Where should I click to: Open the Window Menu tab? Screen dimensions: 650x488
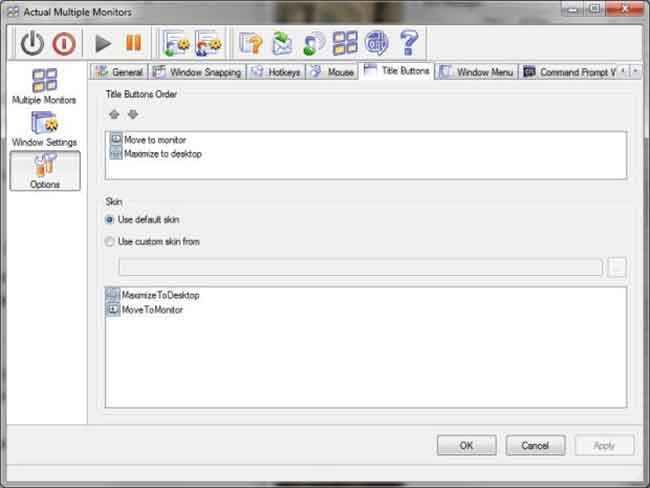(x=477, y=72)
